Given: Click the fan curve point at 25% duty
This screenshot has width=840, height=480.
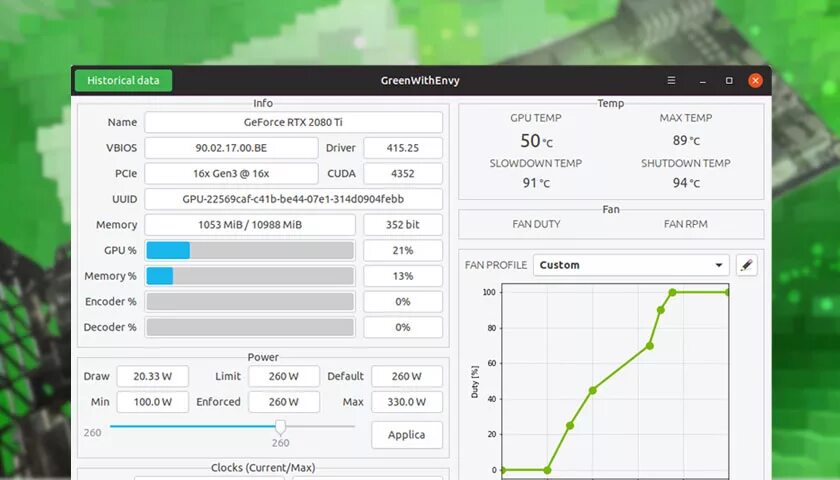Looking at the screenshot, I should [570, 426].
